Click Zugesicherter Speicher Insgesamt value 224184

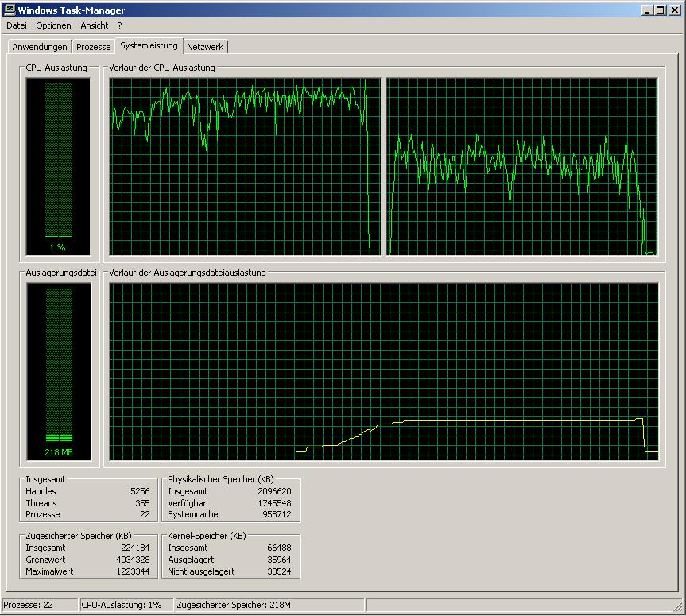[x=135, y=548]
